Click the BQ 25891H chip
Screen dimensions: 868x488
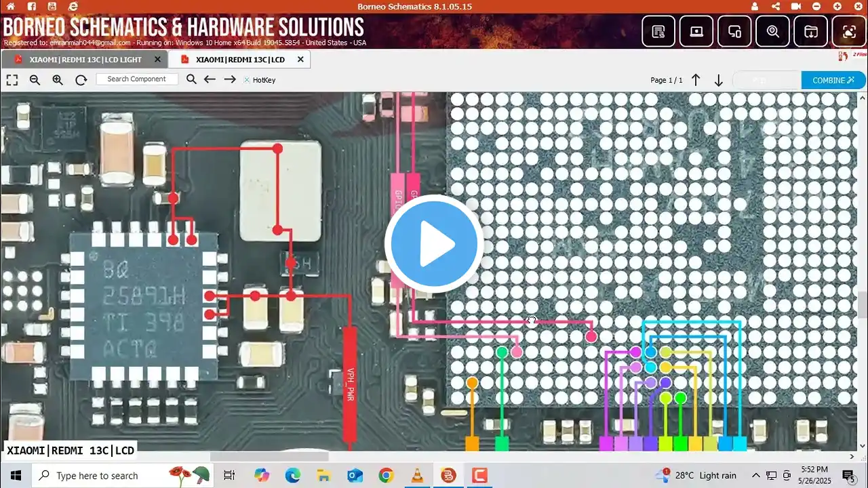pos(144,307)
